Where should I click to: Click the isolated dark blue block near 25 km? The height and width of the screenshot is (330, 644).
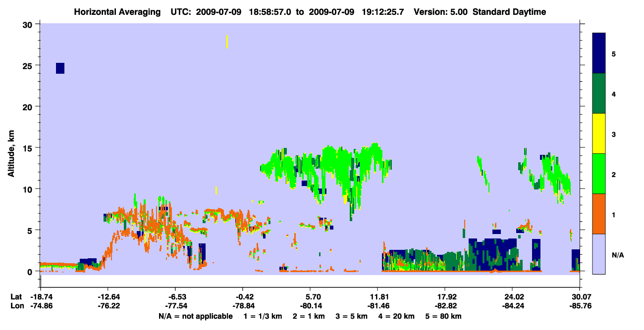pyautogui.click(x=60, y=68)
